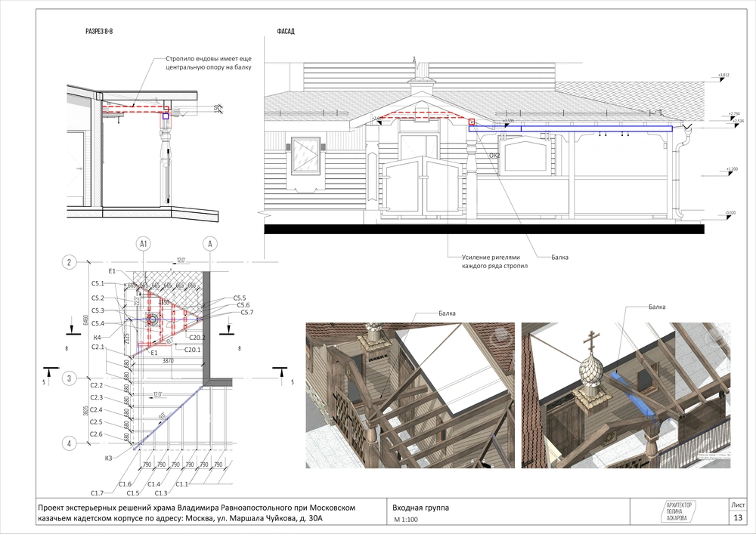
Task: Click the РАЗРЕЗ 8-8 section heading
Action: pyautogui.click(x=104, y=32)
